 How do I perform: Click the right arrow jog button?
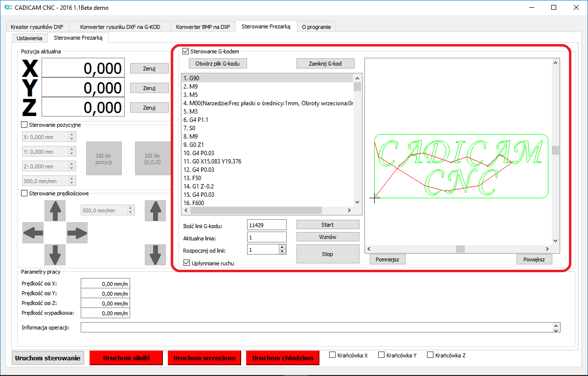coord(77,233)
